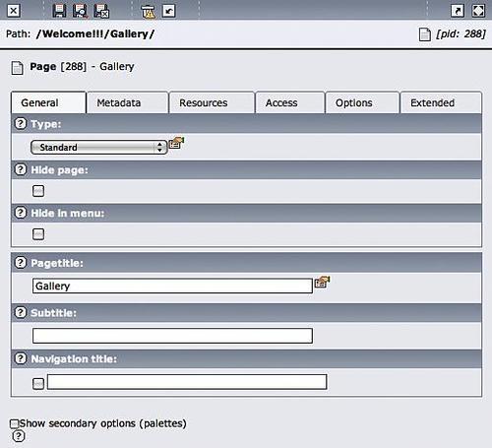492x448 pixels.
Task: Toggle checkbox beside Navigation title field
Action: [38, 383]
